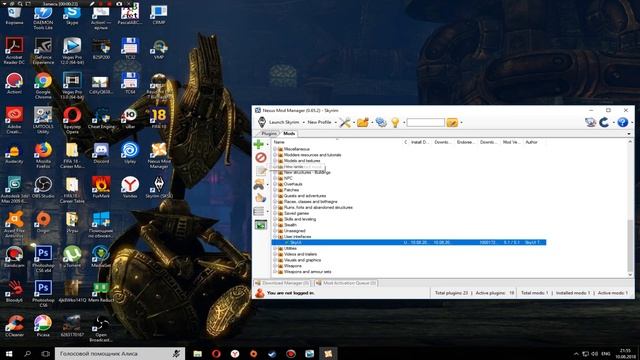This screenshot has height=360, width=640.
Task: Expand the Visuals and graphics category
Action: [x=275, y=260]
